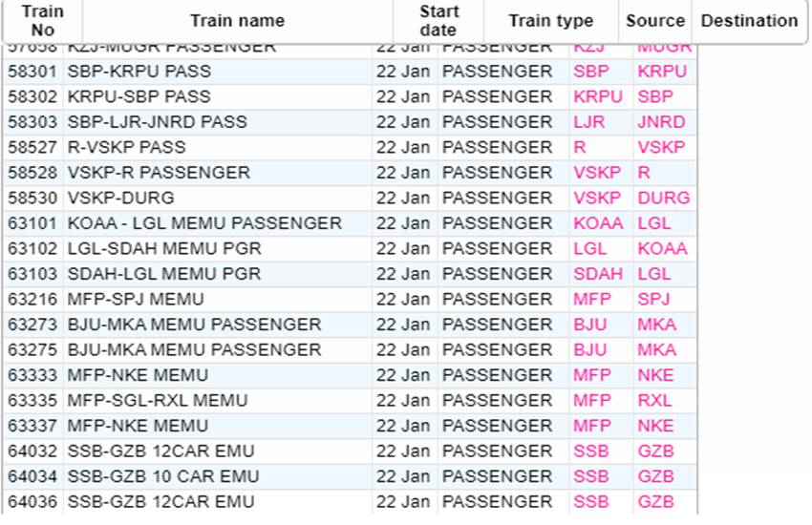
Task: Open KOAA source link for train 63101
Action: click(x=598, y=223)
